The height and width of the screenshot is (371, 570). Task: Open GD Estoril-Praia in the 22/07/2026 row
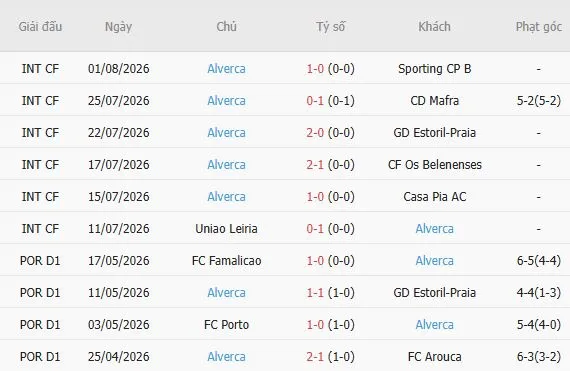434,133
